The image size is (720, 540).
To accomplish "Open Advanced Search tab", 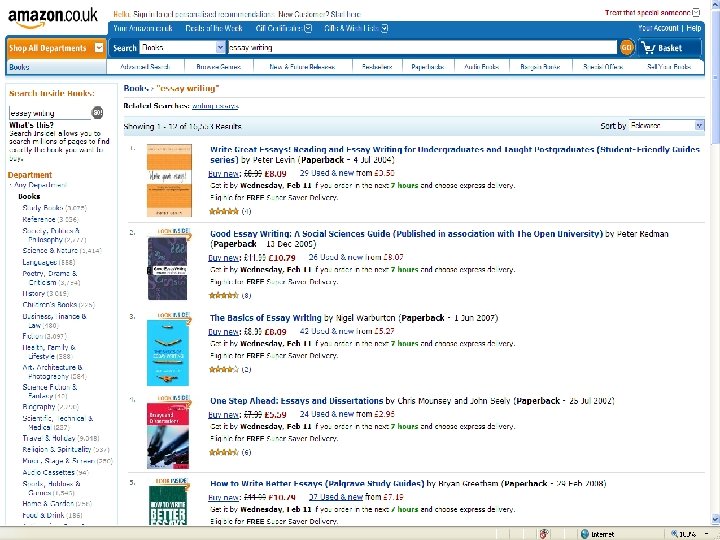I will (145, 67).
